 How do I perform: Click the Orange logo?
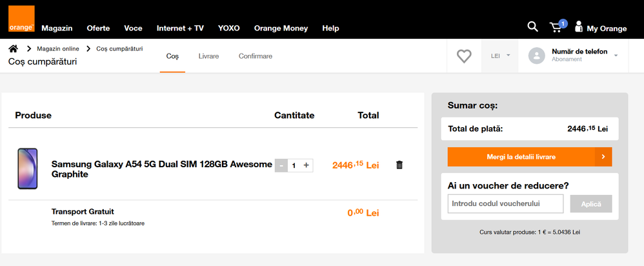pyautogui.click(x=20, y=19)
